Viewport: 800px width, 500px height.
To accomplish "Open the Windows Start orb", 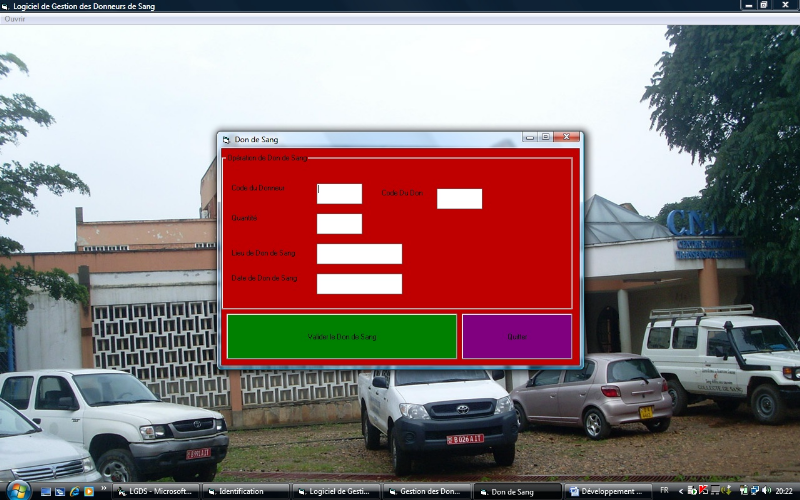I will 18,491.
